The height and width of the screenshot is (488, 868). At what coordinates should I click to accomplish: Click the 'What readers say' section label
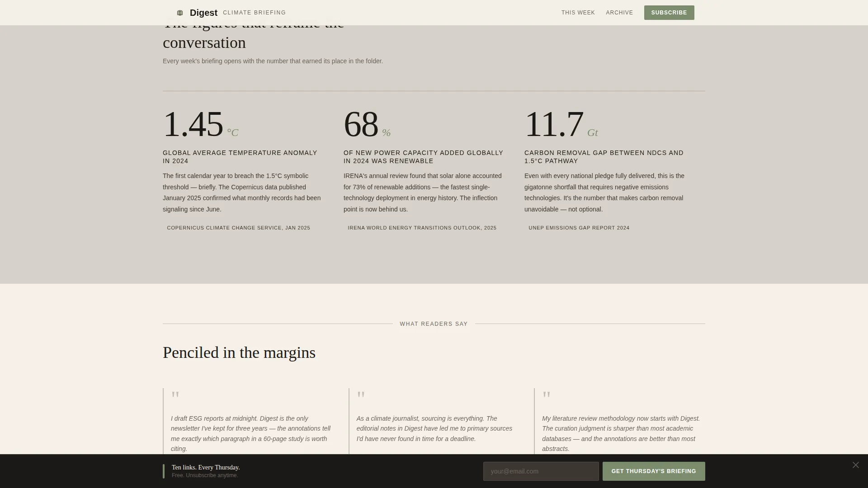click(434, 324)
